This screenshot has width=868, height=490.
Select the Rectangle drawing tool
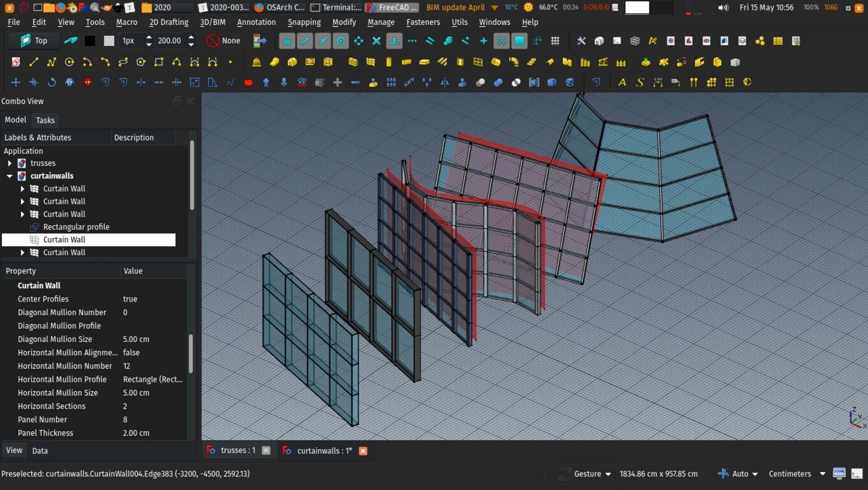pos(159,62)
